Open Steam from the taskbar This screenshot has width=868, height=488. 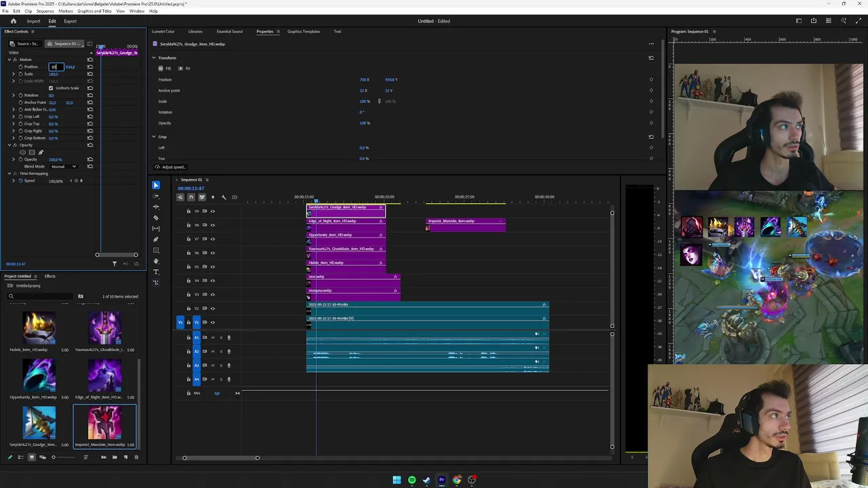[427, 480]
